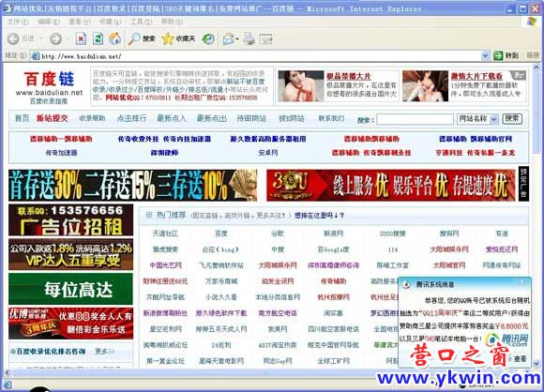
Task: Open the 文件 (File) menu
Action: pos(18,22)
